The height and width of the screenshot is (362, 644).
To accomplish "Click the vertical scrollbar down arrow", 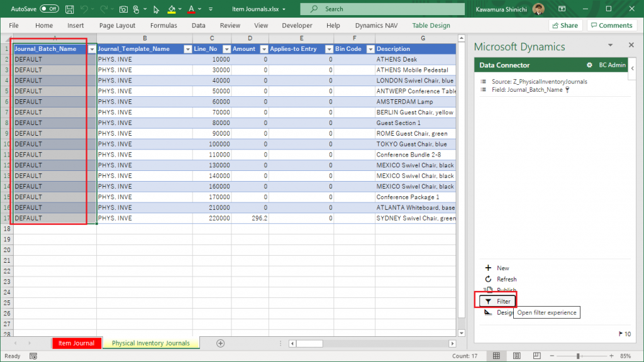I will tap(461, 333).
